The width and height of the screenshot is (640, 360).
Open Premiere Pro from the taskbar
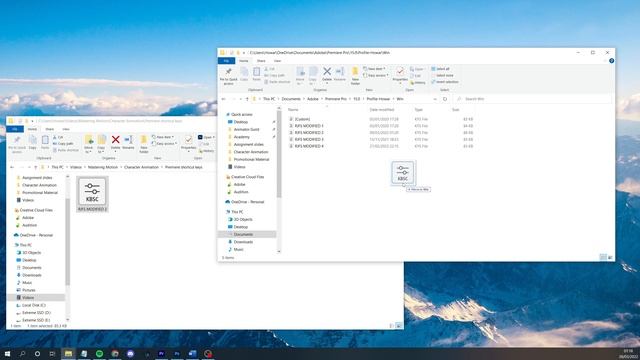click(x=161, y=353)
